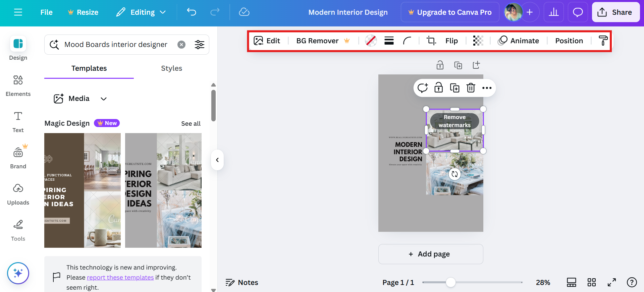Open the Brand sidebar panel
The width and height of the screenshot is (644, 292).
click(x=18, y=157)
